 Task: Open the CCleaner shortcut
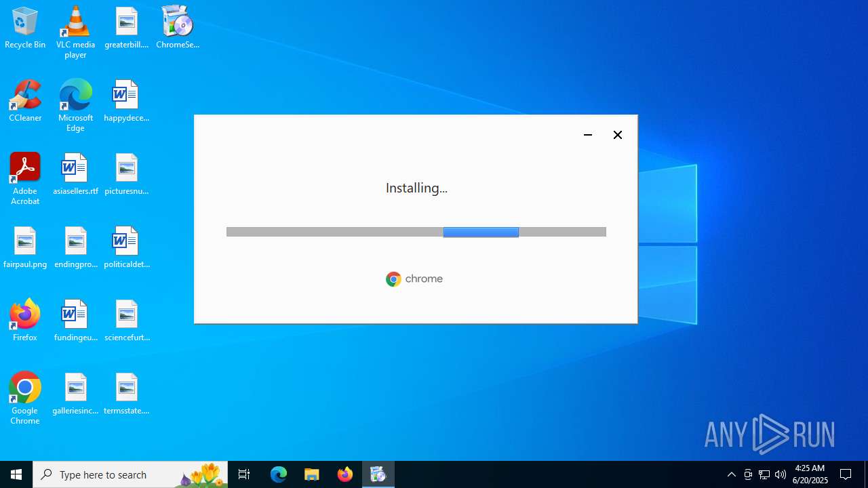point(25,102)
